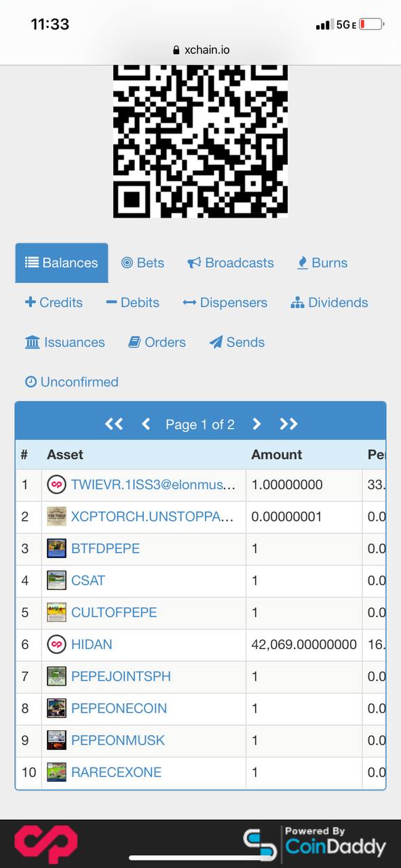Viewport: 401px width, 868px height.
Task: Open the XCPTORCH.UNSTOPPA... asset link
Action: [x=153, y=517]
